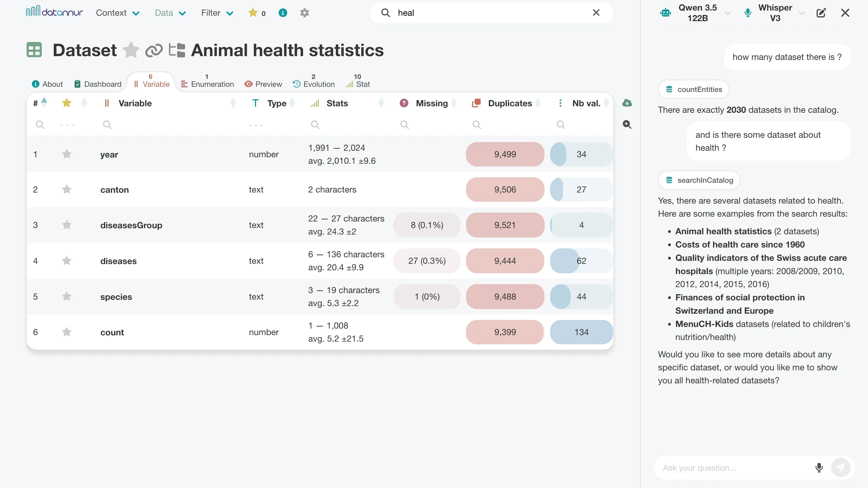Click diseases missing value 27 (0.3%)
The width and height of the screenshot is (868, 488).
(427, 261)
